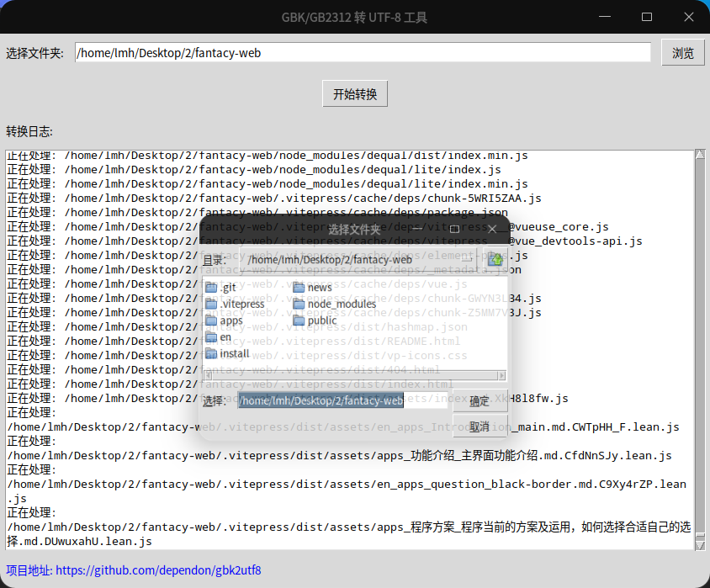Click the log scrollbar down arrow
Viewport: 710px width, 588px height.
pos(700,545)
